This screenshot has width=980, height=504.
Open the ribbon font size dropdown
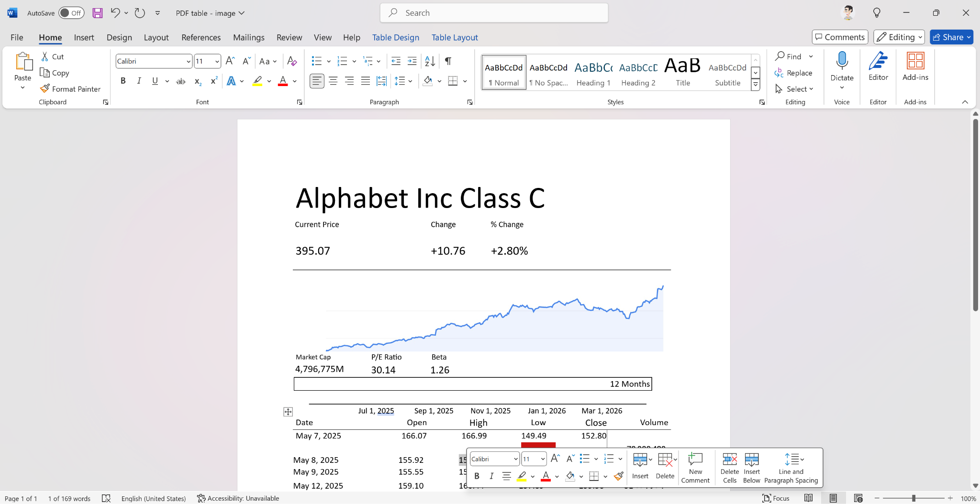[217, 61]
